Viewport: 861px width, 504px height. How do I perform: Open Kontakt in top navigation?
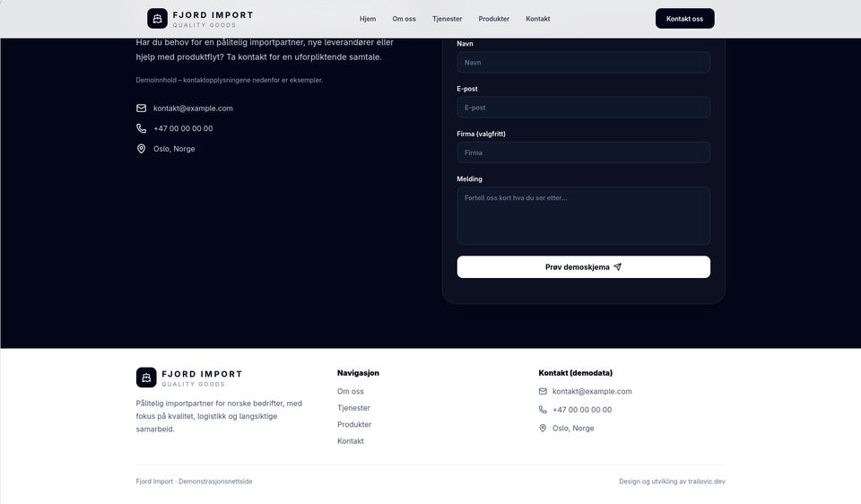point(538,19)
